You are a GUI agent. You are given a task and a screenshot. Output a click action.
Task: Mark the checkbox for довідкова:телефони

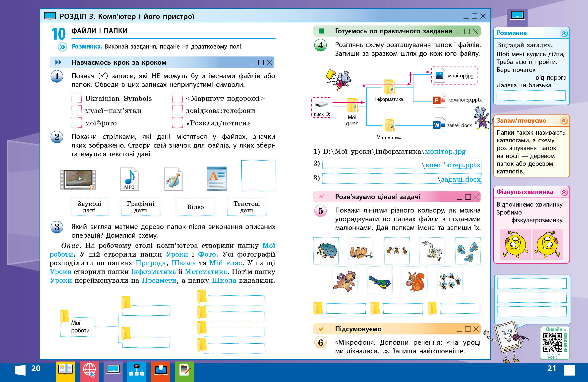point(177,110)
